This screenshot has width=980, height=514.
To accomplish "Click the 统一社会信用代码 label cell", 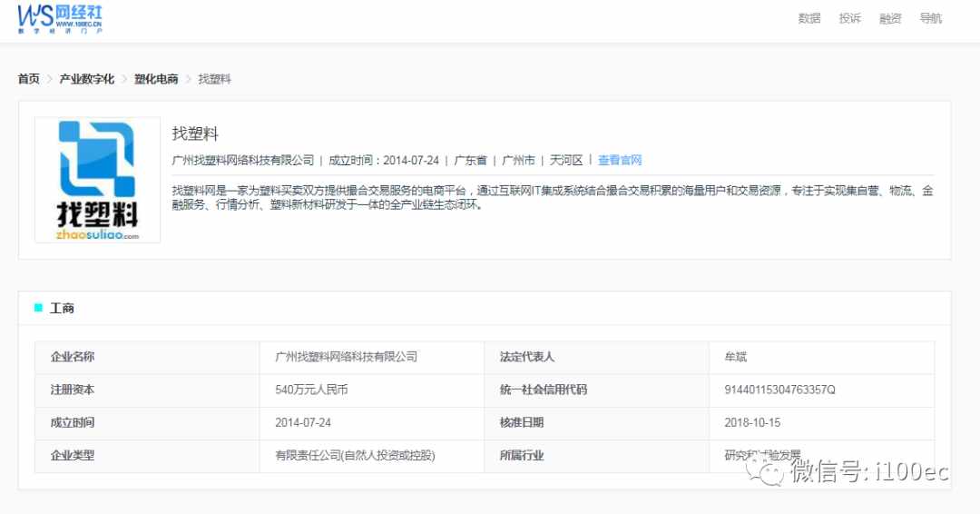I will (597, 390).
